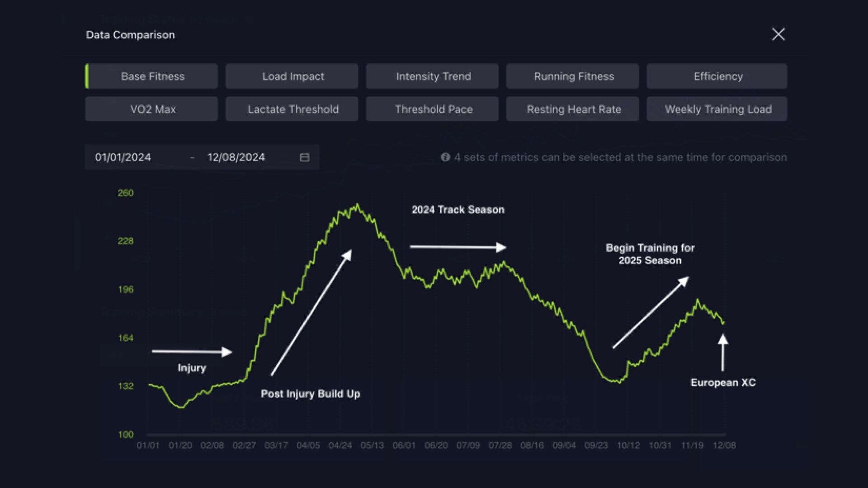Add VO2 Max to the comparison
868x488 pixels.
coord(151,109)
